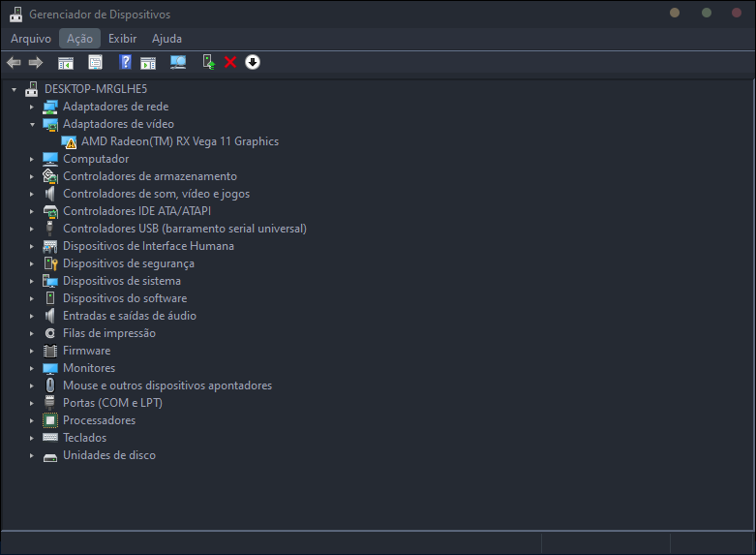Select the Unidades de disco label
Screen dimensions: 756x555
109,455
